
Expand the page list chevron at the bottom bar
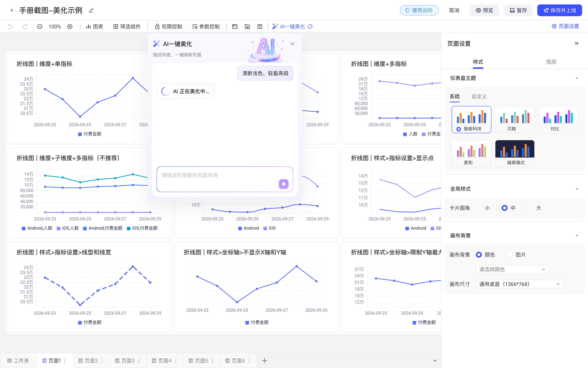(x=435, y=360)
